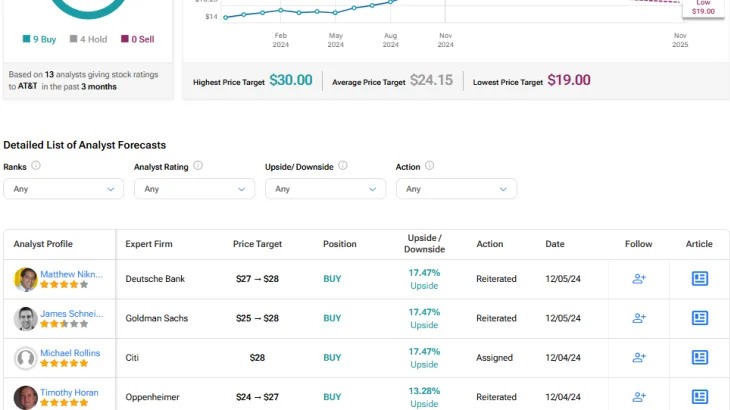
Task: Click the Average Price Target $24.15 value
Action: point(432,80)
